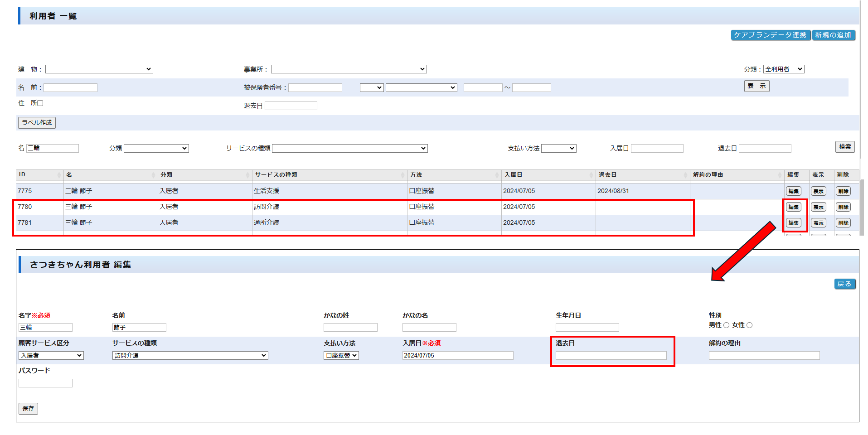Edit row 7780 using 編集 button

coord(793,207)
